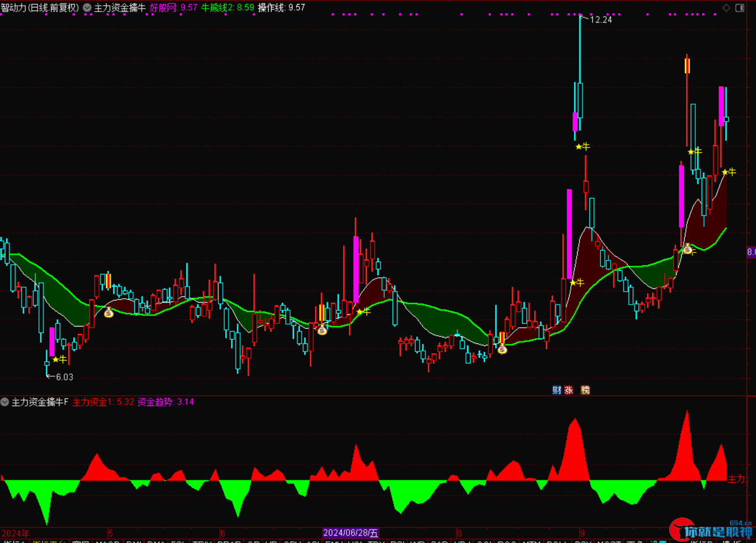Click the earliest money bag signal icon
Viewport: 756px width, 543px height.
click(109, 313)
